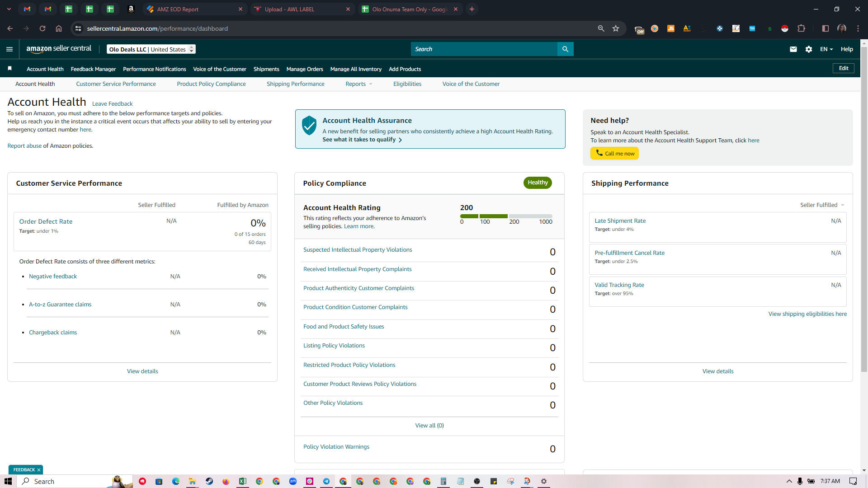Click the search magnifier button in Seller Central
The width and height of the screenshot is (868, 488).
[565, 49]
